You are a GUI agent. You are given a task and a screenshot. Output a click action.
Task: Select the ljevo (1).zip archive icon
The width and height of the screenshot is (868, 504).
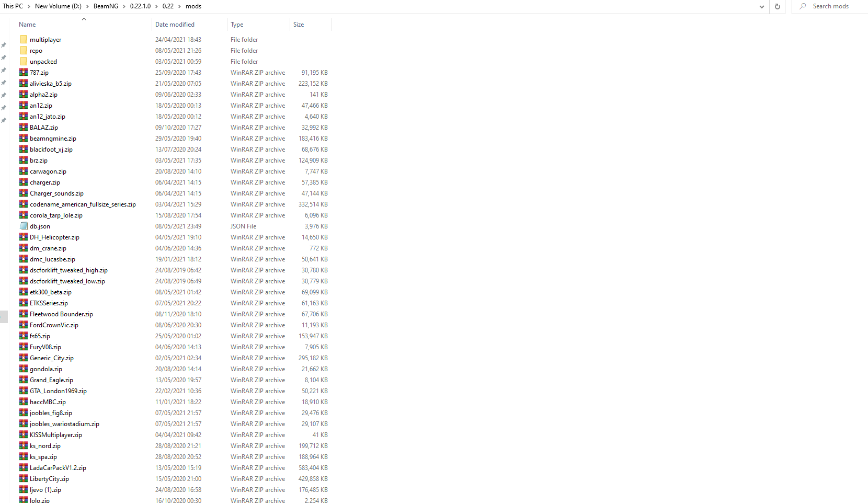(24, 489)
